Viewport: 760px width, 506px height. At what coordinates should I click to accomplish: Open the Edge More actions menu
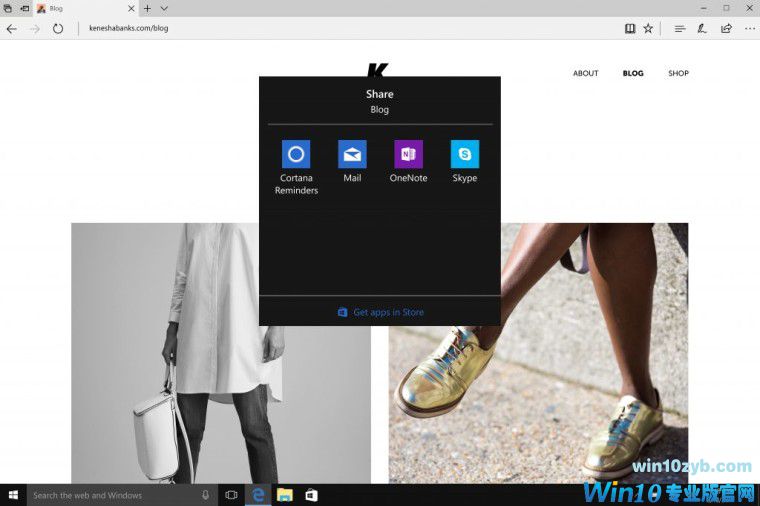pos(747,29)
